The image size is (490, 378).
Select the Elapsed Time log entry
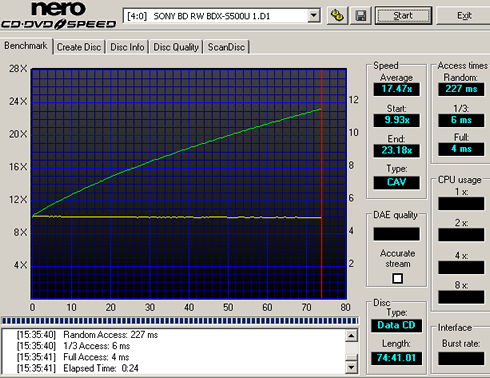coord(78,368)
